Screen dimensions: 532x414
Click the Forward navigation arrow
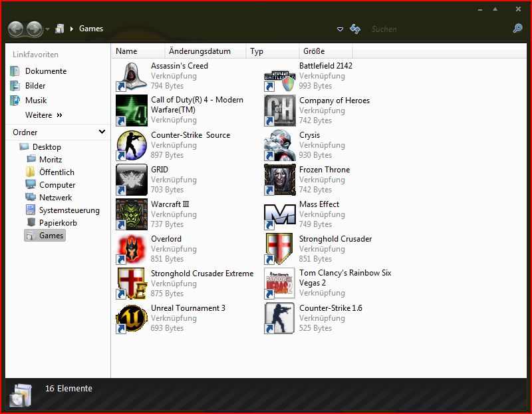coord(35,29)
